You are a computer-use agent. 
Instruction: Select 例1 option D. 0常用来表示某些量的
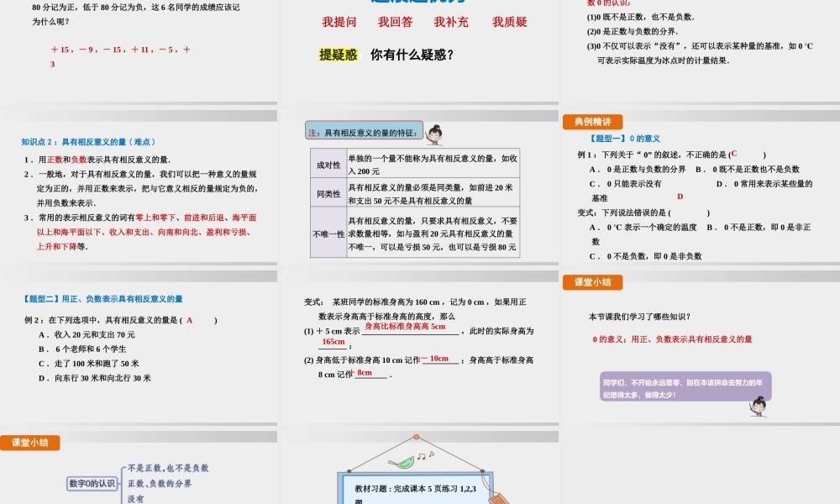(764, 184)
